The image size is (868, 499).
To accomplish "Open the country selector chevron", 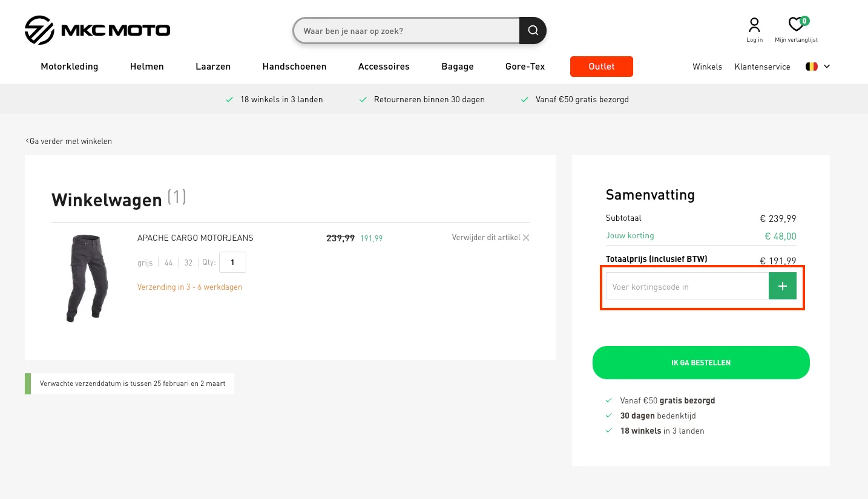I will pyautogui.click(x=827, y=67).
